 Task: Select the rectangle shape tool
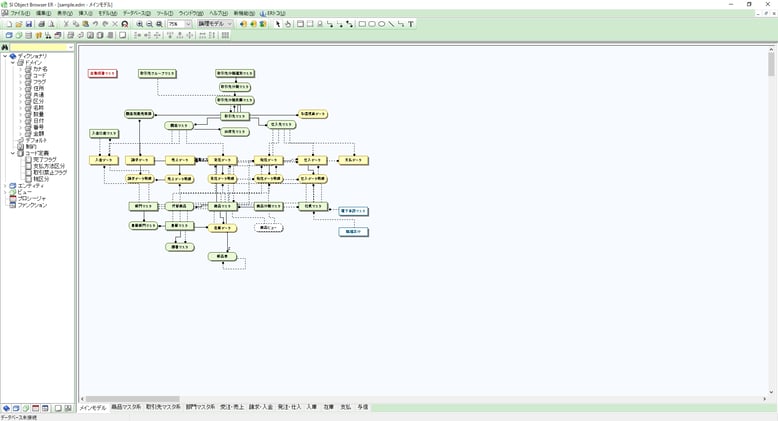tap(362, 24)
